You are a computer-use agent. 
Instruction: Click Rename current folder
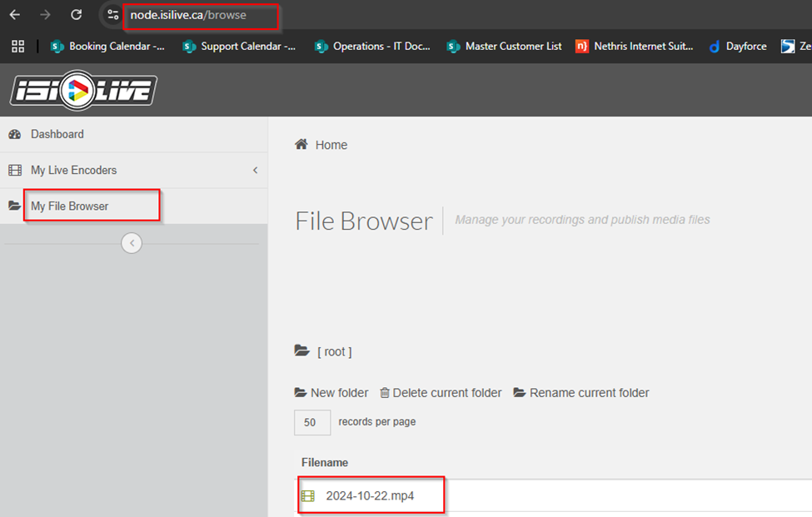pyautogui.click(x=581, y=393)
